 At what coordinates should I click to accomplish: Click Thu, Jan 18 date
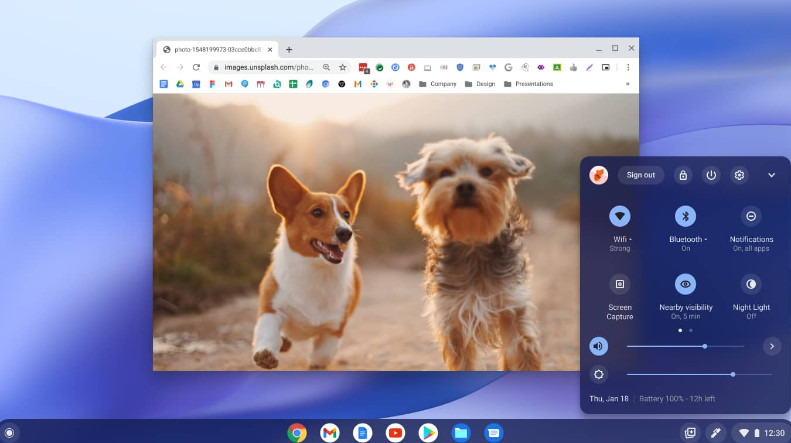pos(609,399)
